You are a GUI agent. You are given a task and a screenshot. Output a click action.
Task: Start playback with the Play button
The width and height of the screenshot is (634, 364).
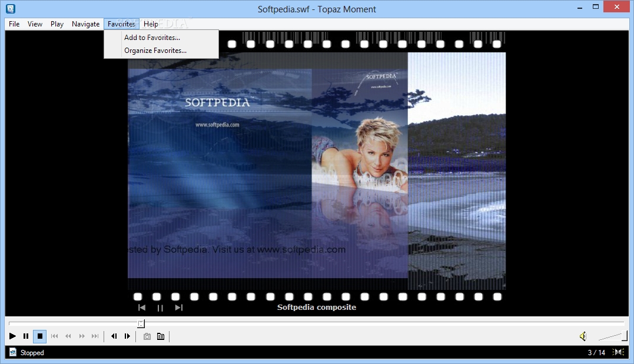(12, 336)
